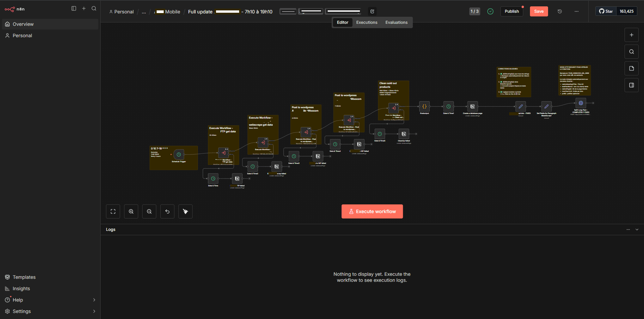Click the Execute workflow button
Screen dimensions: 644x319
372,211
